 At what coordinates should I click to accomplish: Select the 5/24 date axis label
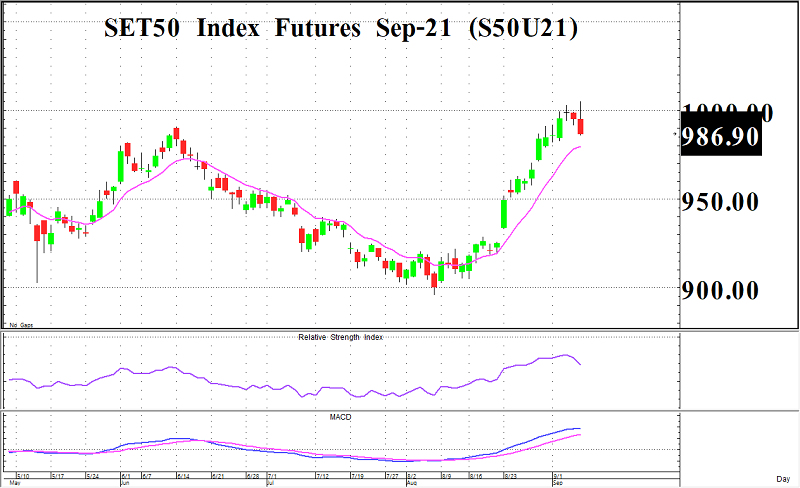coord(92,476)
